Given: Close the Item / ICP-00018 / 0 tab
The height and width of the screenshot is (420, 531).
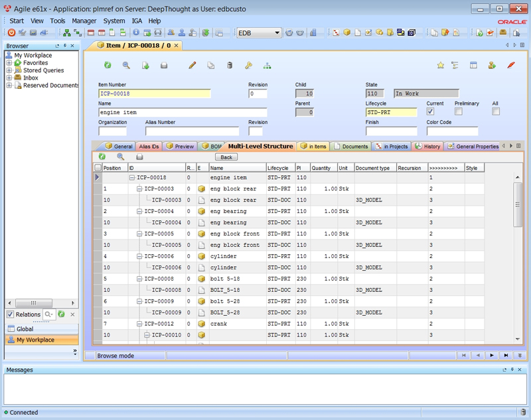Looking at the screenshot, I should tap(176, 45).
